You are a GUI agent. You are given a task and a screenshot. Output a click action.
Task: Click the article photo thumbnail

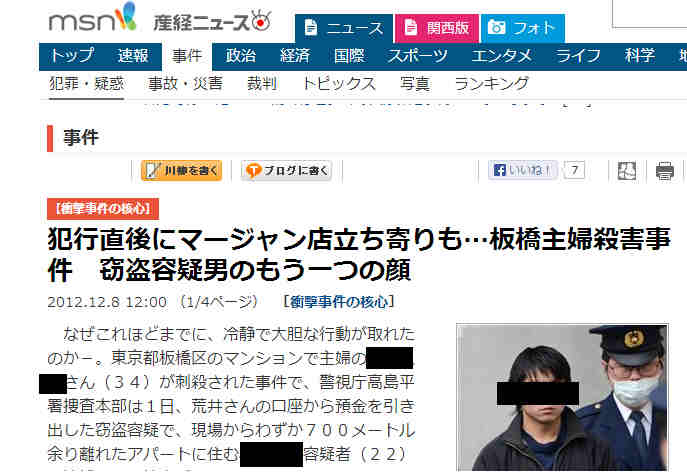(562, 397)
